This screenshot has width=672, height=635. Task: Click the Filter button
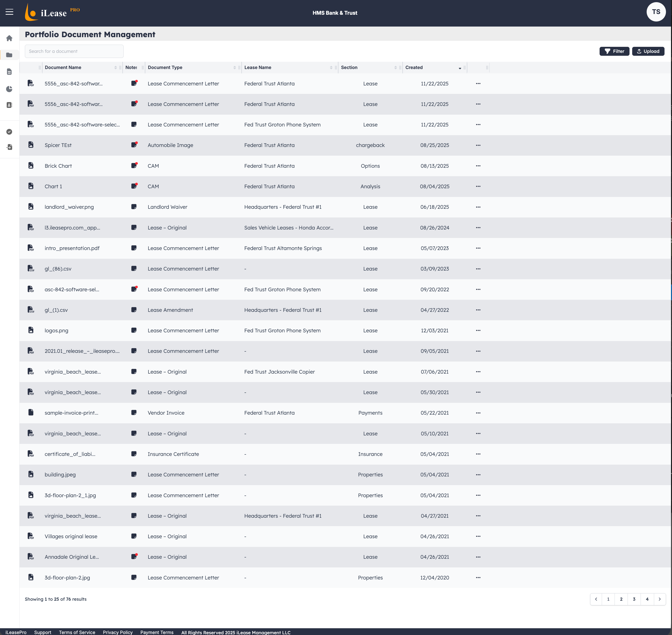coord(614,51)
